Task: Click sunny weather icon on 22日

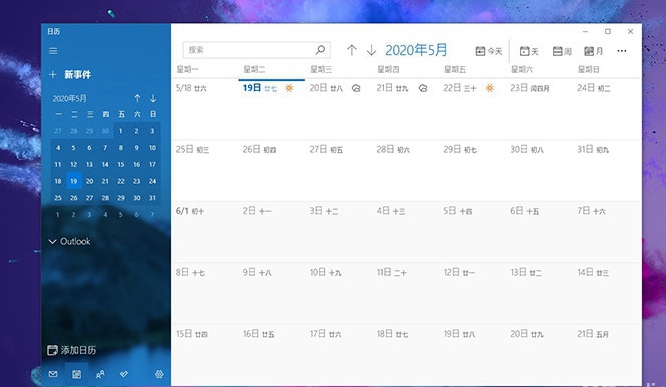Action: [x=490, y=88]
